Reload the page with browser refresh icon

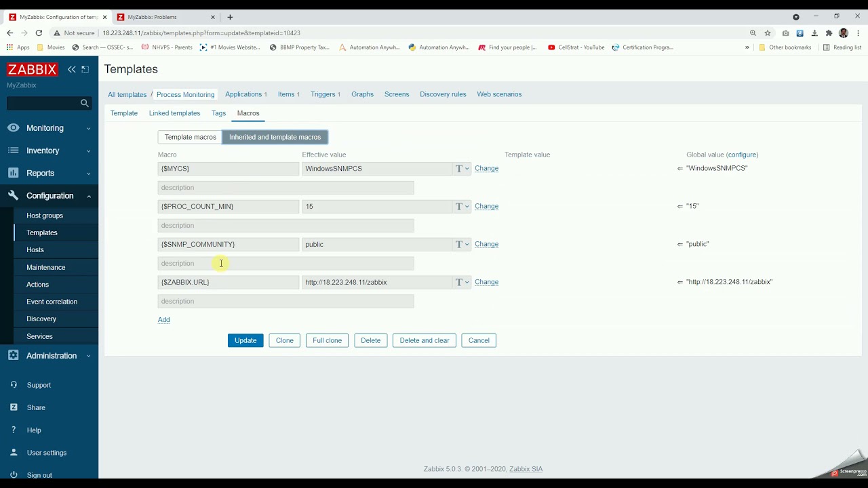click(39, 33)
